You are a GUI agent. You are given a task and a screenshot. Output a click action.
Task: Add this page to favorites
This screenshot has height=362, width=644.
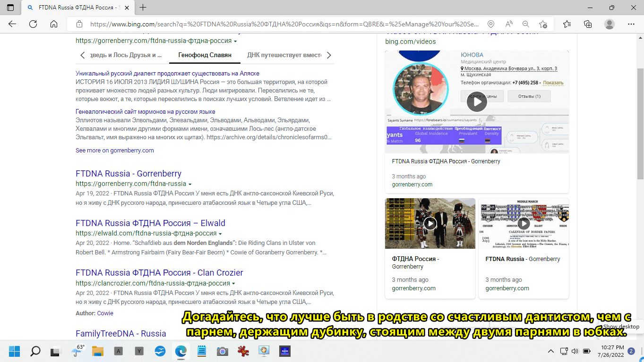[543, 24]
